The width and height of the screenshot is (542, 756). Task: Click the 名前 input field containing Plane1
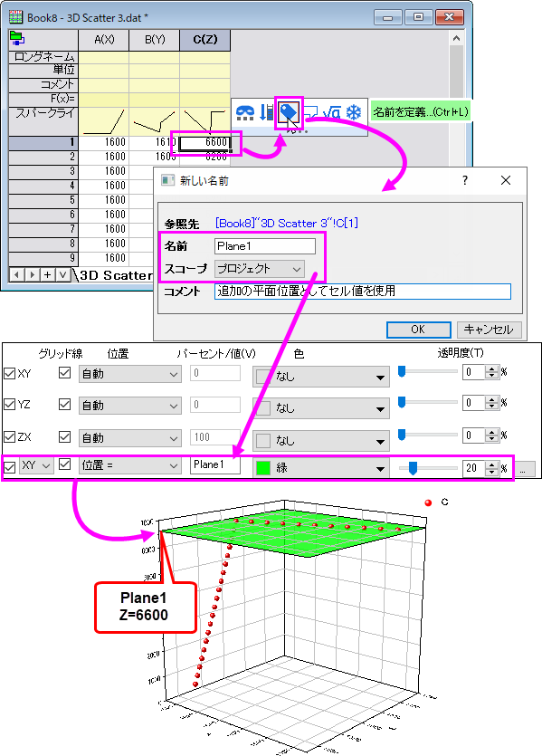265,246
